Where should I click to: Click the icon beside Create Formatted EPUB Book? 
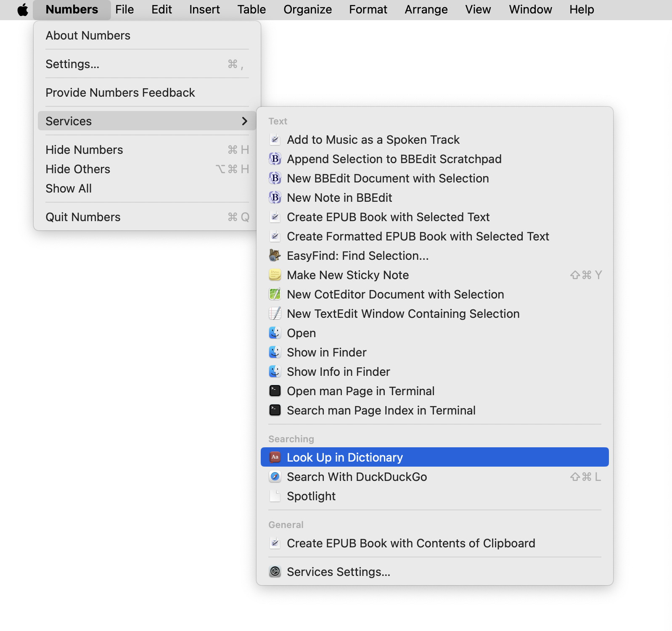click(275, 236)
